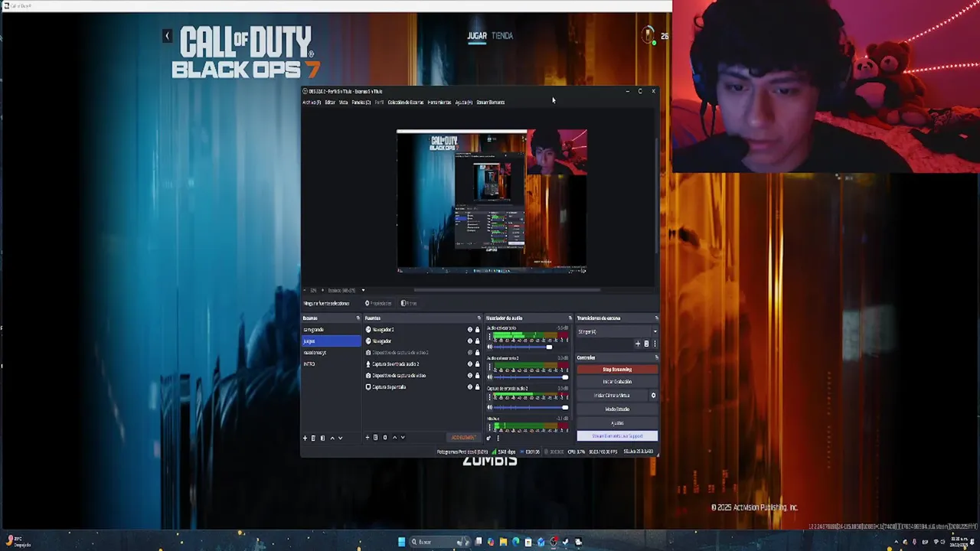Image resolution: width=980 pixels, height=551 pixels.
Task: Remove the scene transition with the trash icon
Action: pyautogui.click(x=646, y=344)
